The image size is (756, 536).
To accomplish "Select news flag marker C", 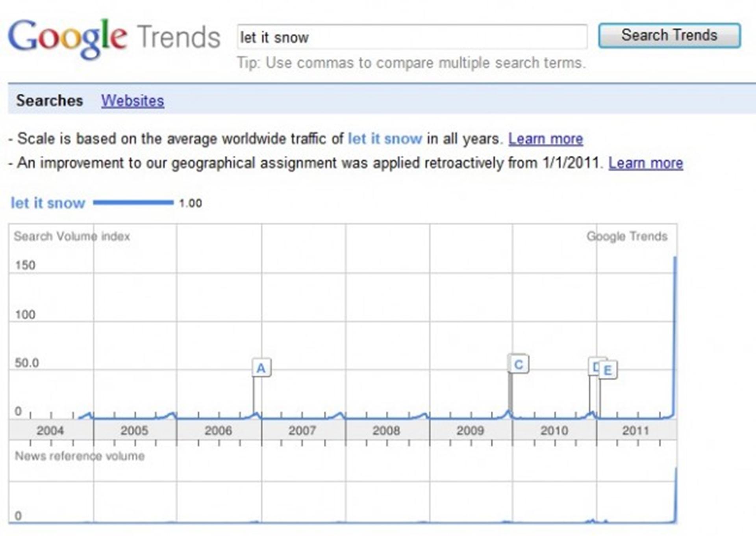I will (x=519, y=364).
